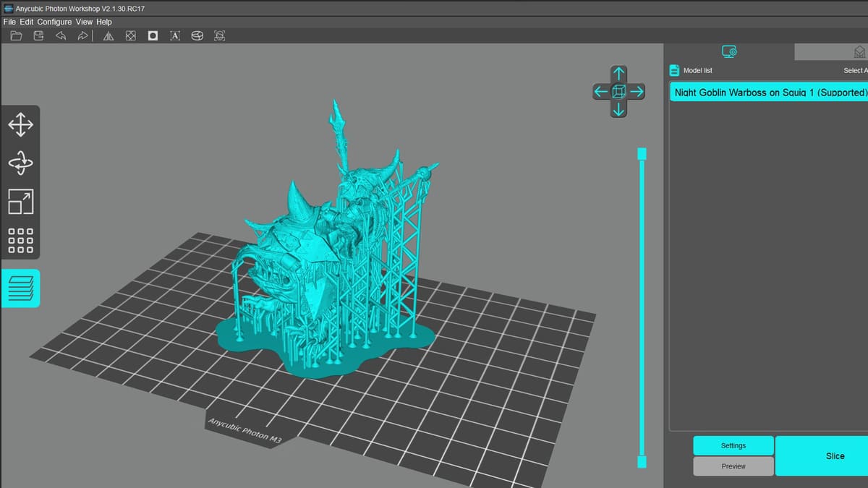Viewport: 868px width, 488px height.
Task: Click the Select All label
Action: coord(856,70)
